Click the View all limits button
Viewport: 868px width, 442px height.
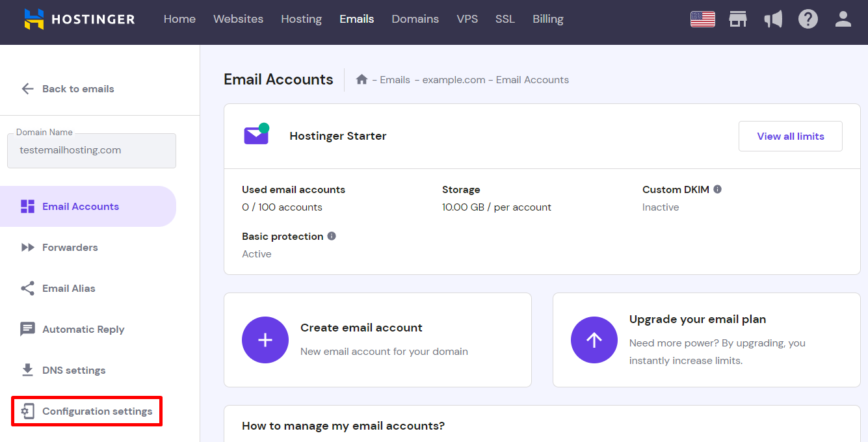pos(790,136)
